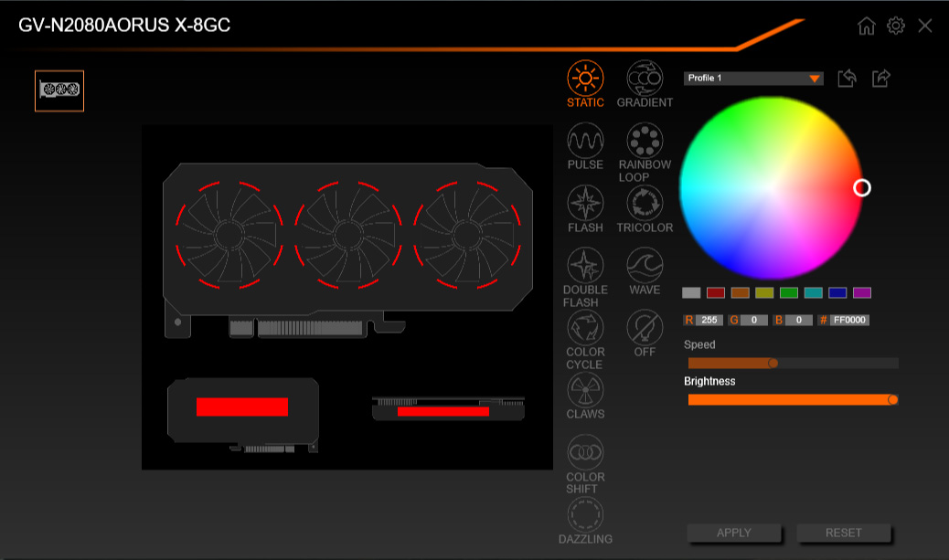Click the B value field

pyautogui.click(x=799, y=320)
